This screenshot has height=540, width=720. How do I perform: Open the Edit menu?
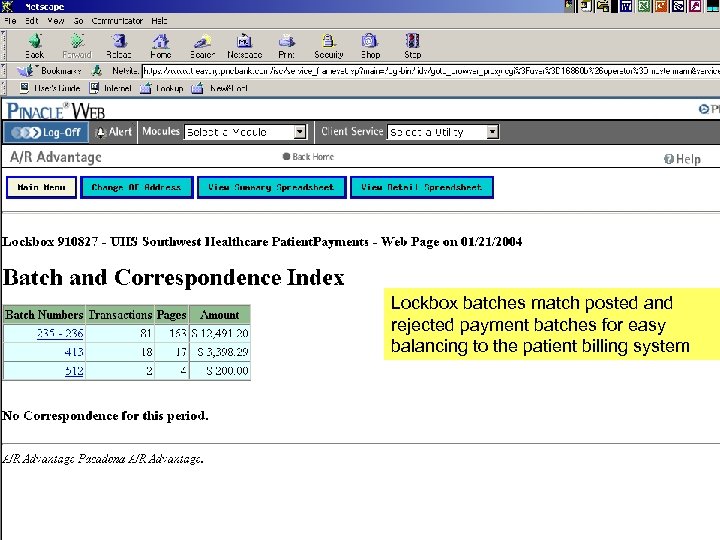click(x=32, y=21)
